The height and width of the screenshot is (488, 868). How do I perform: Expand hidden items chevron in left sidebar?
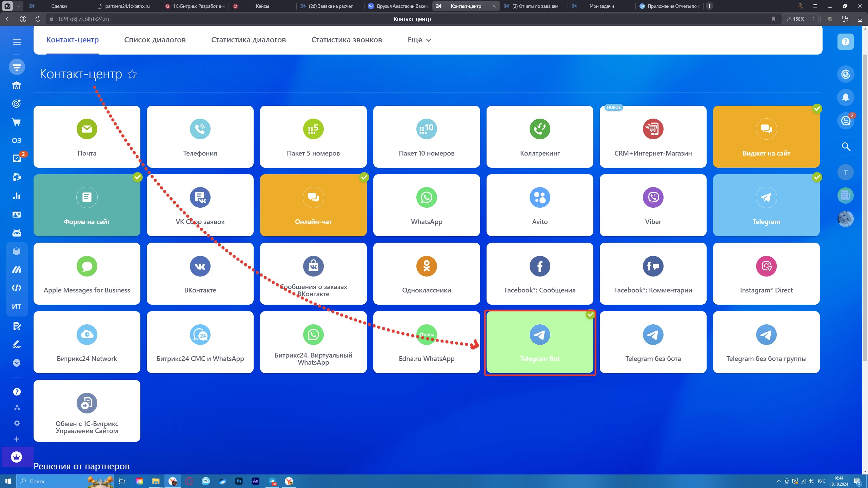point(17,363)
